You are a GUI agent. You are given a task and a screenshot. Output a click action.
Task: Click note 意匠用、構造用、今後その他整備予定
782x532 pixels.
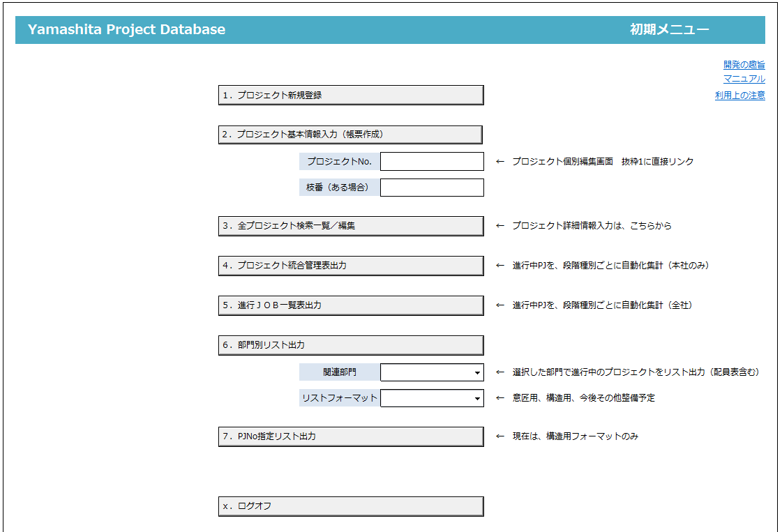tap(583, 398)
